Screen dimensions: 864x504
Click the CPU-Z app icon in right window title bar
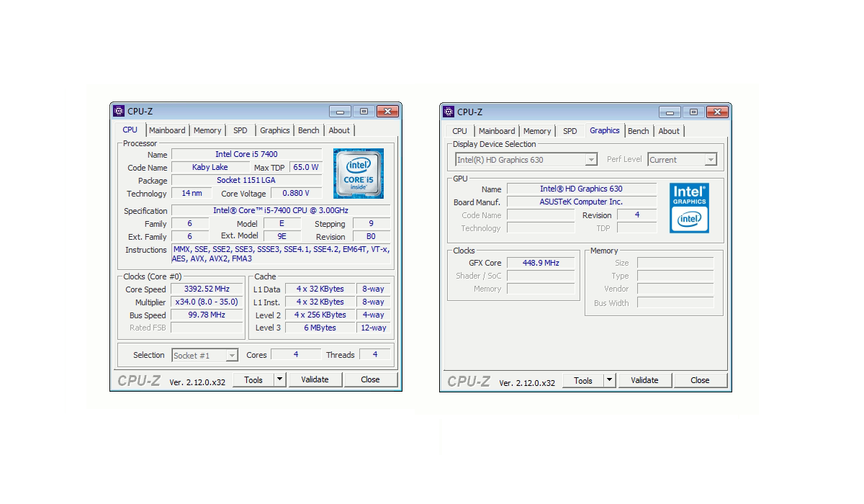coord(449,112)
